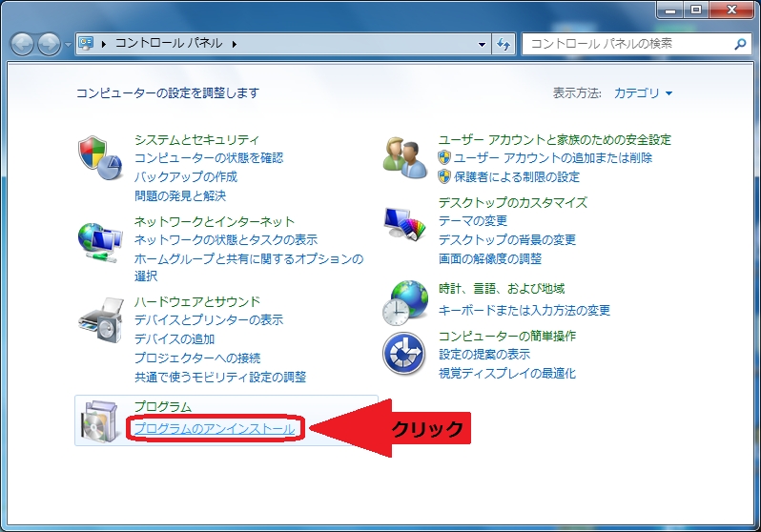Open the recent pages dropdown arrow
Screen dimensions: 761x532
(x=68, y=45)
